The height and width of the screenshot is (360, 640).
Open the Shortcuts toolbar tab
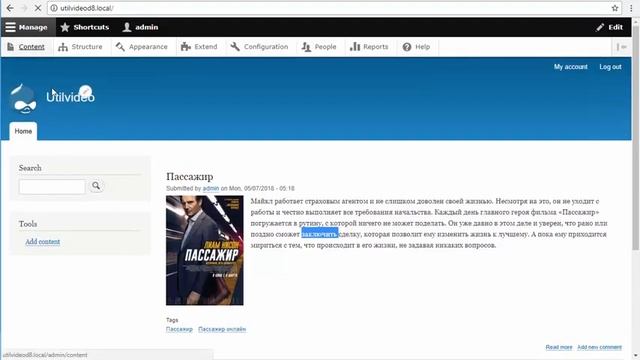[x=85, y=27]
